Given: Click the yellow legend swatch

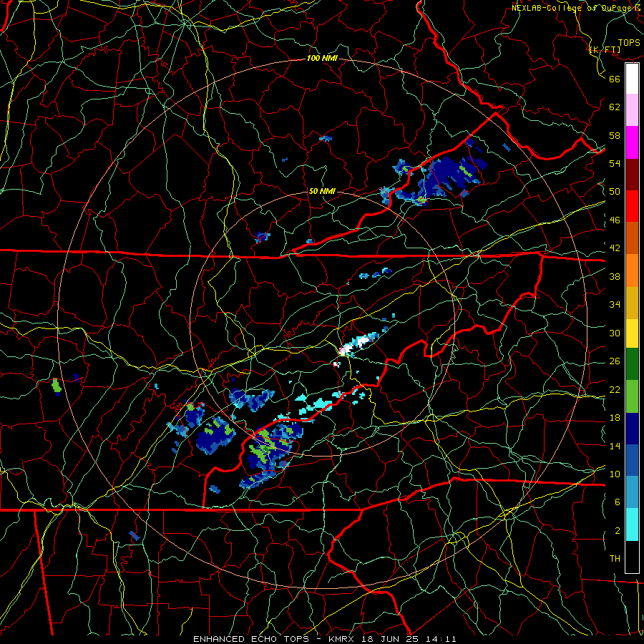Looking at the screenshot, I should (x=632, y=333).
